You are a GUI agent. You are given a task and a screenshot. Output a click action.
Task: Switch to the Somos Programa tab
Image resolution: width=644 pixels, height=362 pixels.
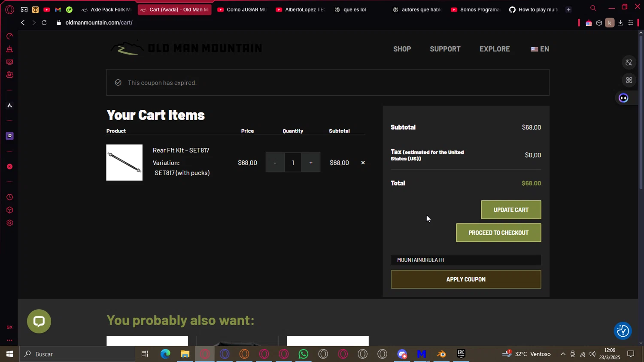point(476,9)
